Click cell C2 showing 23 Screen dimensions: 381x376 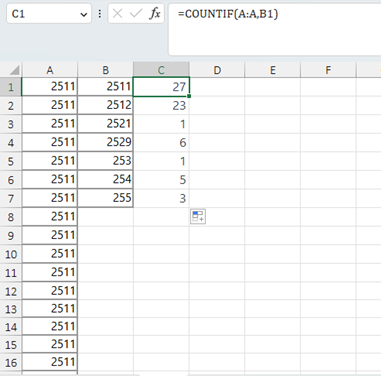tap(161, 106)
